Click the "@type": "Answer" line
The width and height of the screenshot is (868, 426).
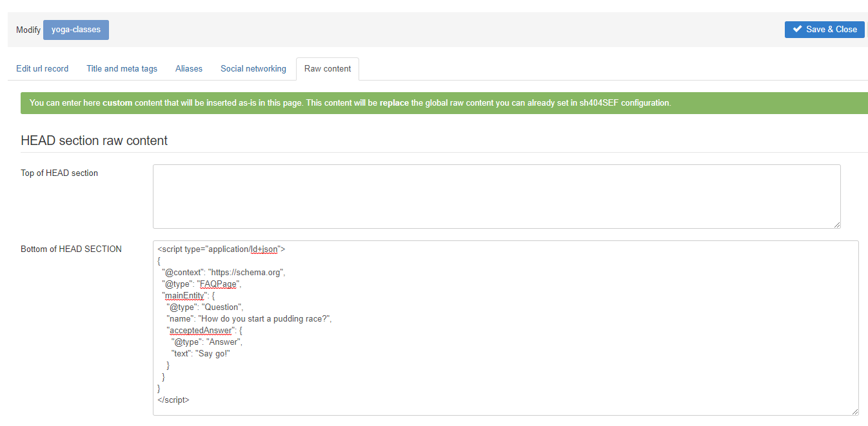pos(206,342)
